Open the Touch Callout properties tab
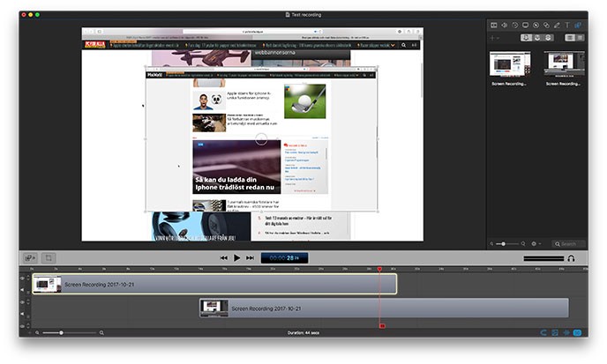 (x=546, y=26)
